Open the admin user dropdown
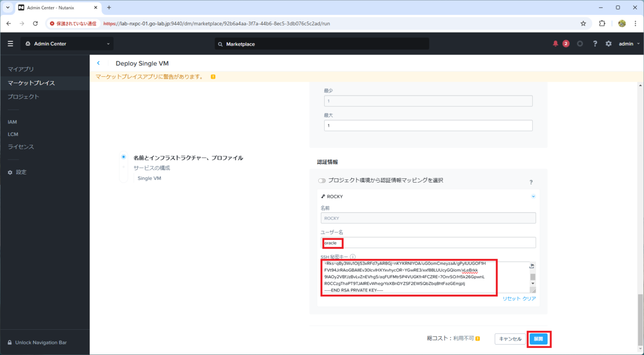This screenshot has width=644, height=355. coord(629,44)
